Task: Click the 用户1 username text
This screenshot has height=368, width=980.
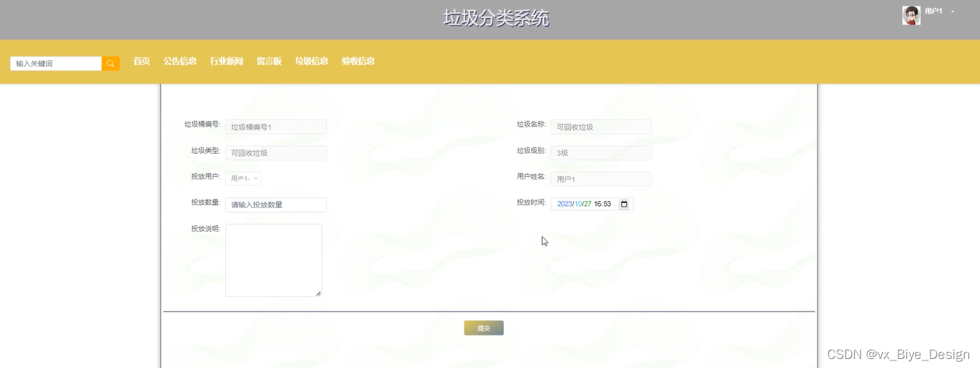Action: pos(933,12)
